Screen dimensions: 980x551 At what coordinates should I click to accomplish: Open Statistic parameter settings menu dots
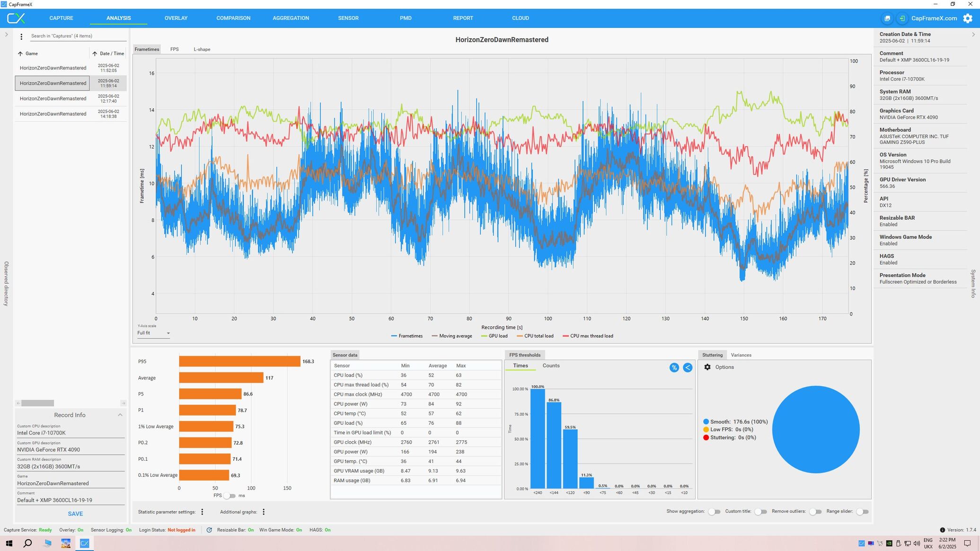tap(202, 512)
